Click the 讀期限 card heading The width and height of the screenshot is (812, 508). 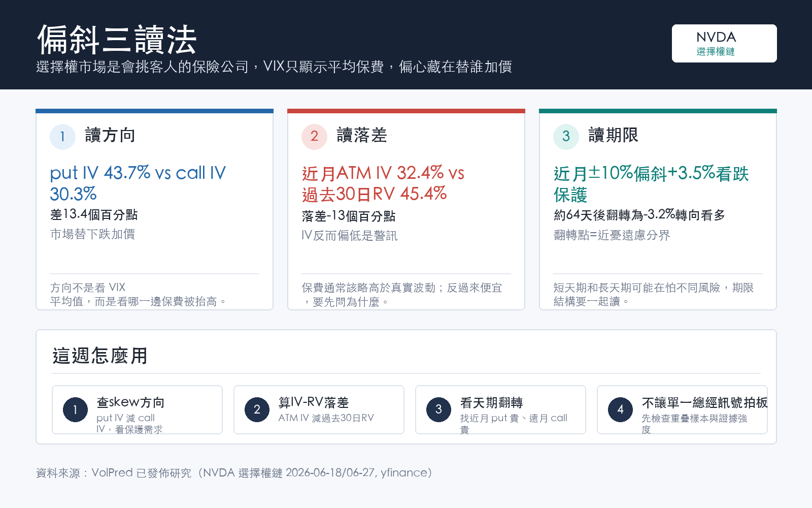point(614,135)
